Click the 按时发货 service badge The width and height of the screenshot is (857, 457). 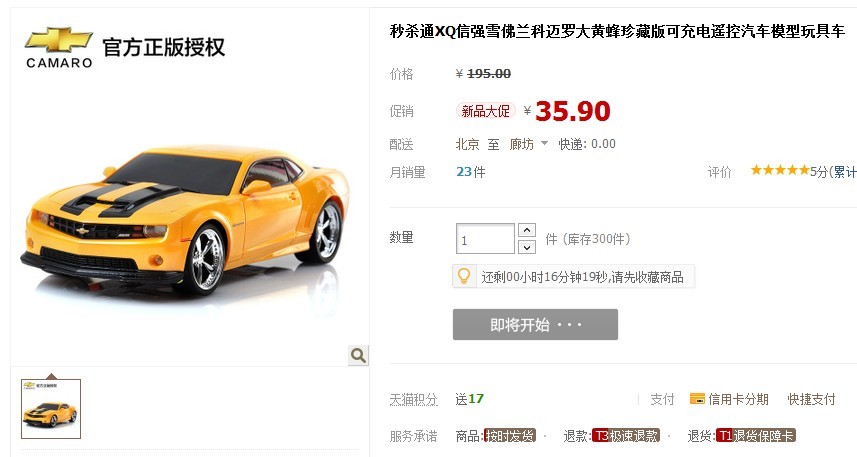coord(510,436)
